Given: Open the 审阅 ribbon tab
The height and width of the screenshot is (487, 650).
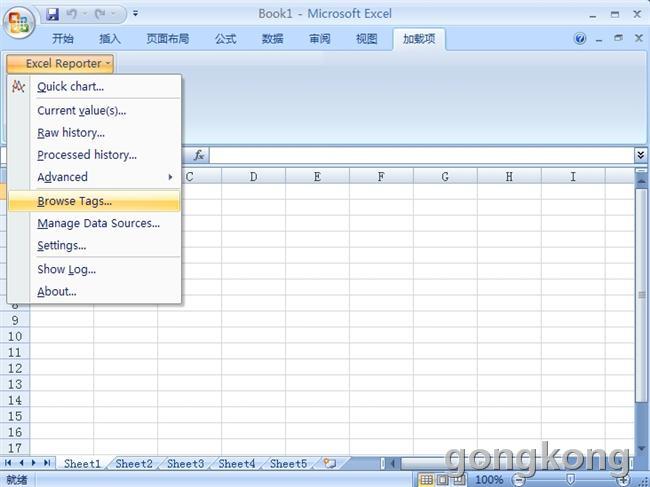Looking at the screenshot, I should [320, 39].
